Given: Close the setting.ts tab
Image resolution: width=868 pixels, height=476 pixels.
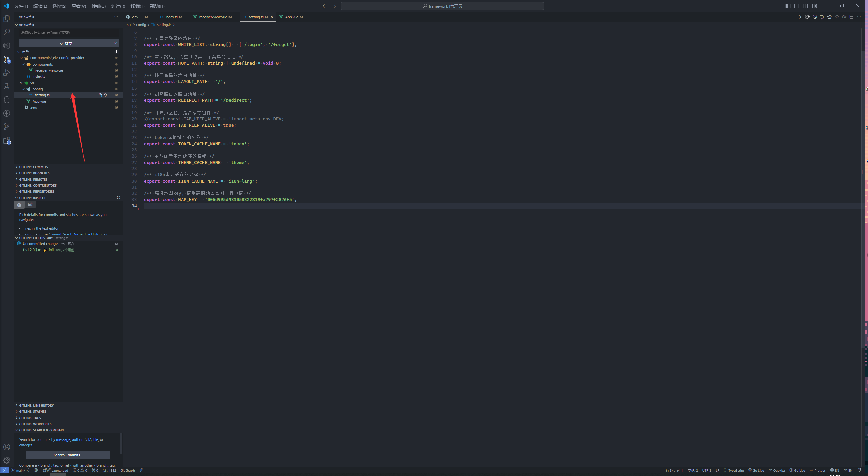Looking at the screenshot, I should click(272, 17).
